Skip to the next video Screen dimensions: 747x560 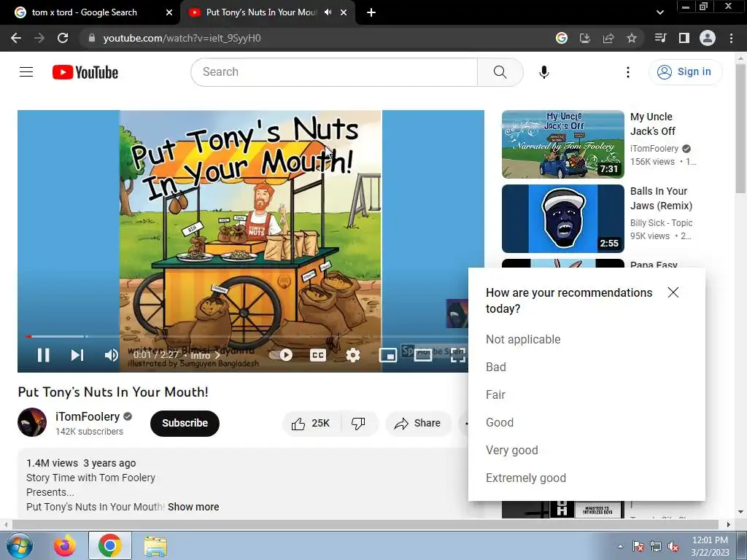coord(77,355)
